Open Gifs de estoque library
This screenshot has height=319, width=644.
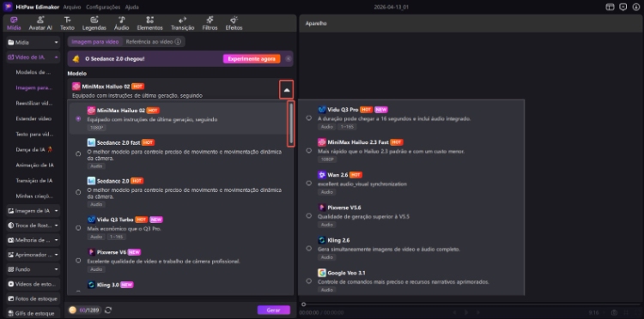[33, 313]
